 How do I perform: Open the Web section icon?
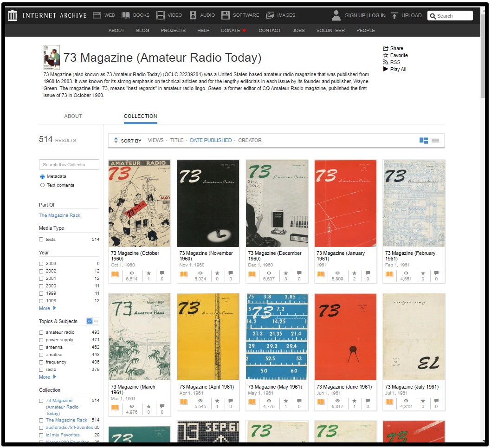pos(97,15)
